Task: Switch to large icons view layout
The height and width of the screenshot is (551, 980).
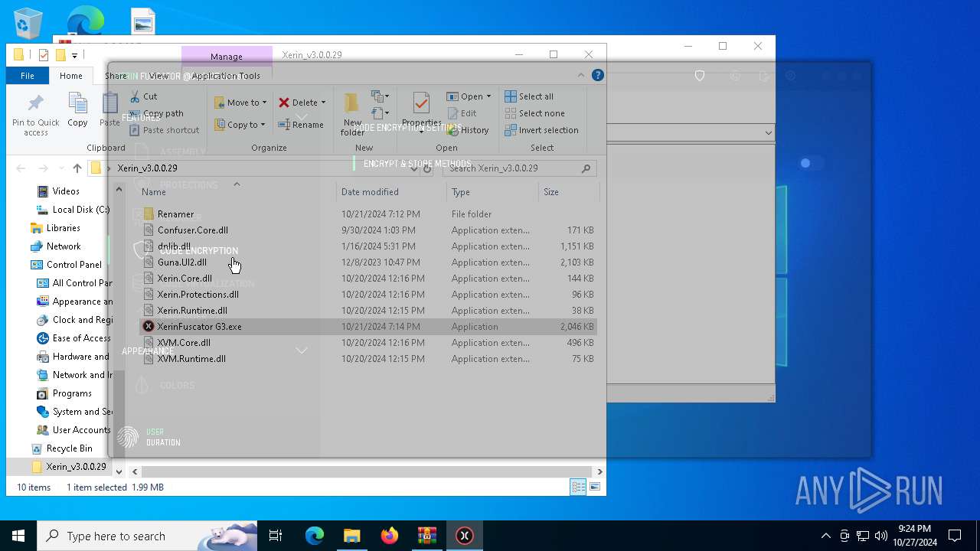Action: (x=595, y=487)
